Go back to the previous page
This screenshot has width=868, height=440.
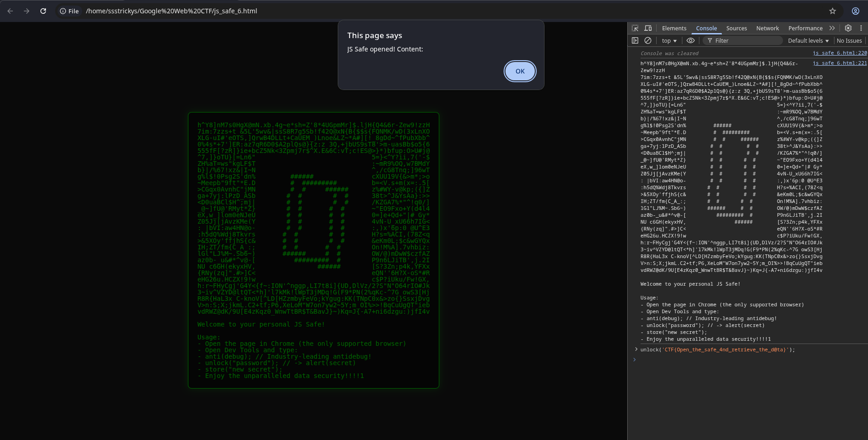tap(10, 11)
